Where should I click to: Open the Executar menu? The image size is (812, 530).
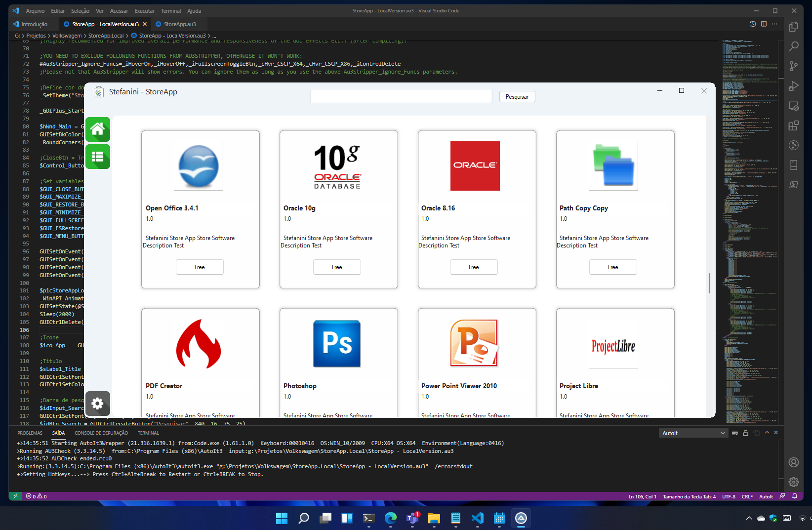pos(144,11)
